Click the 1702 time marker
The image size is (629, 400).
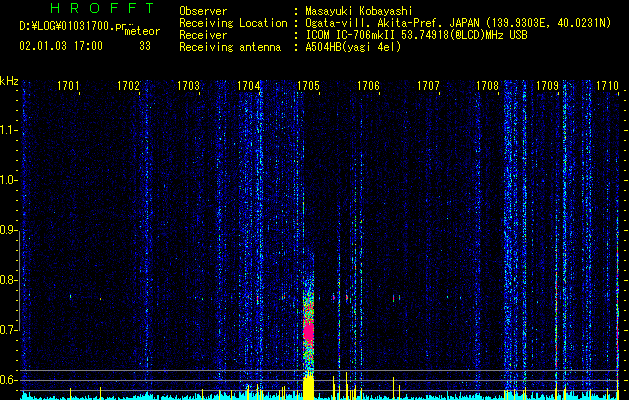point(128,85)
